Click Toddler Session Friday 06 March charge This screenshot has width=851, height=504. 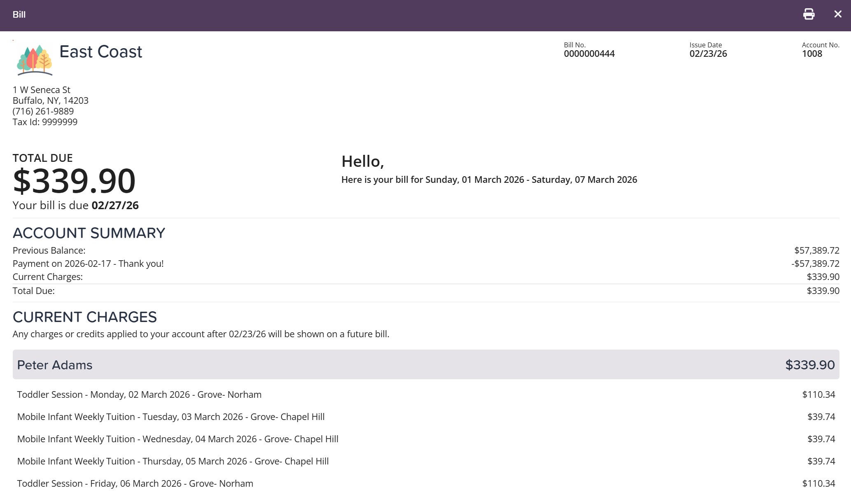tap(135, 483)
